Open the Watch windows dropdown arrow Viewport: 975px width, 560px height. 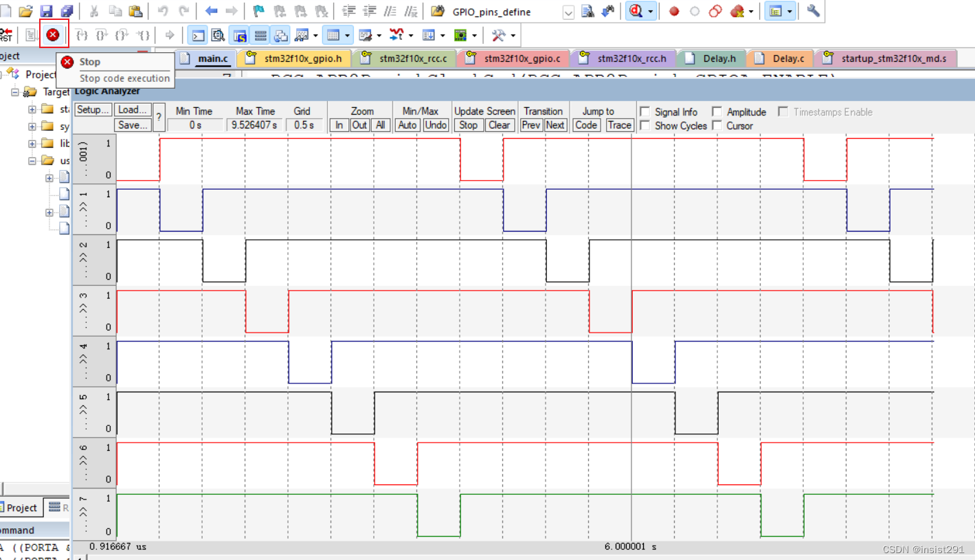tap(315, 35)
